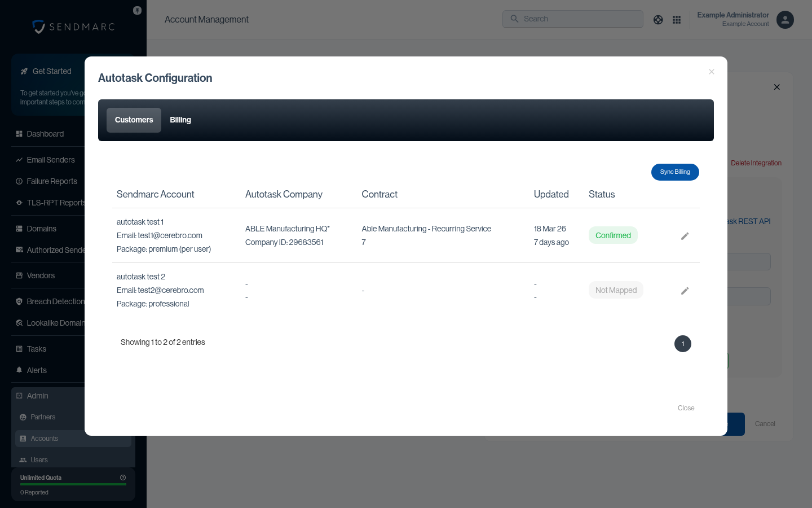This screenshot has height=508, width=812.
Task: Click the edit pencil for autotask test 2
Action: click(685, 291)
